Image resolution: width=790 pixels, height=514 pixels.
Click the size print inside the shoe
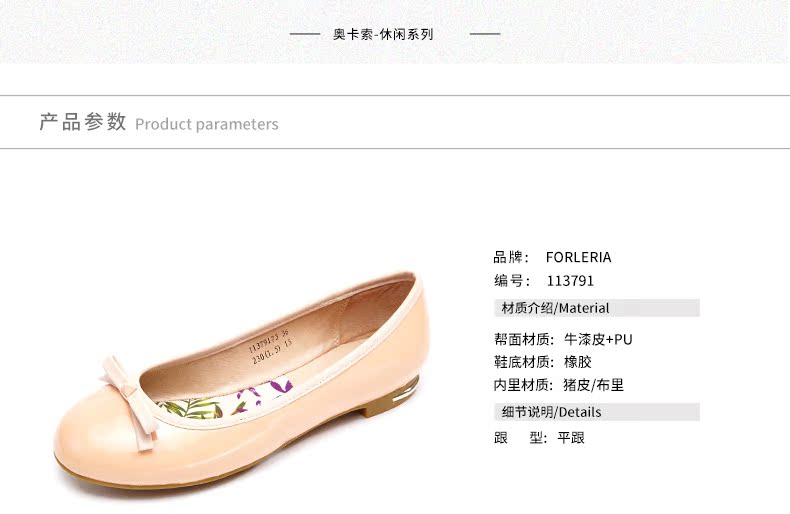[270, 347]
